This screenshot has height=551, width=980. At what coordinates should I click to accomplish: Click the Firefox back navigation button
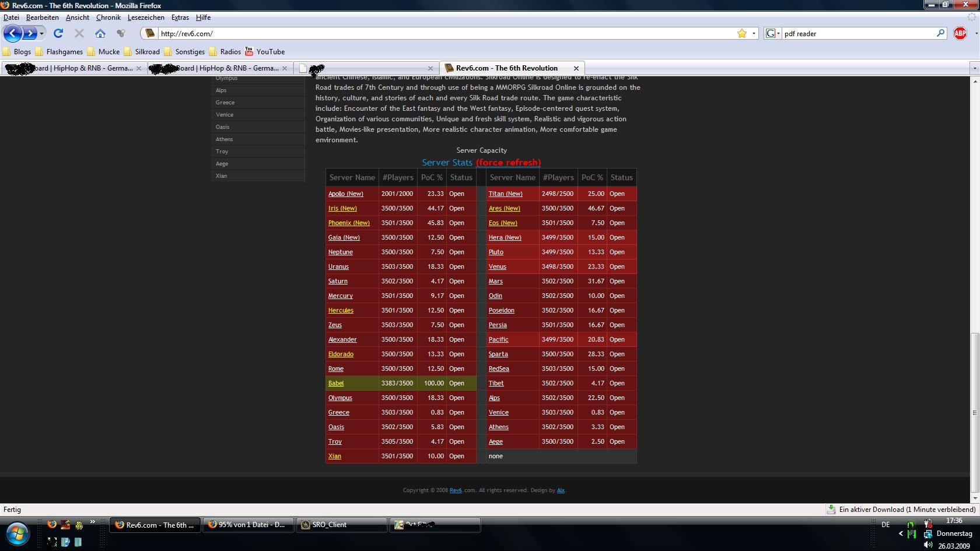coord(12,33)
